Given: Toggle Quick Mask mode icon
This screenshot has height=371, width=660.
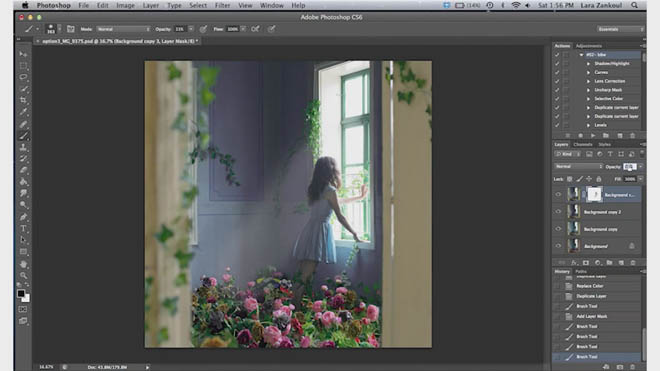Looking at the screenshot, I should (23, 310).
